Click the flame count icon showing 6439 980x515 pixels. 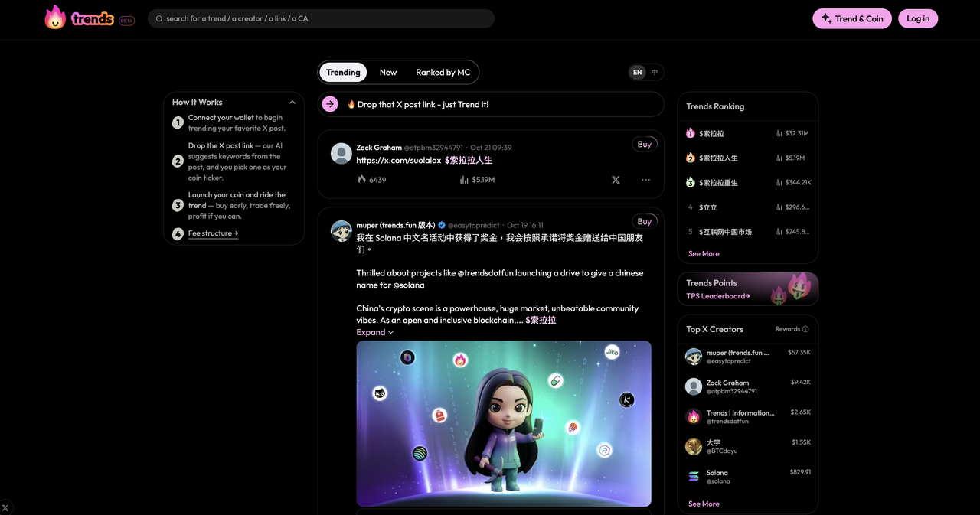pyautogui.click(x=362, y=180)
